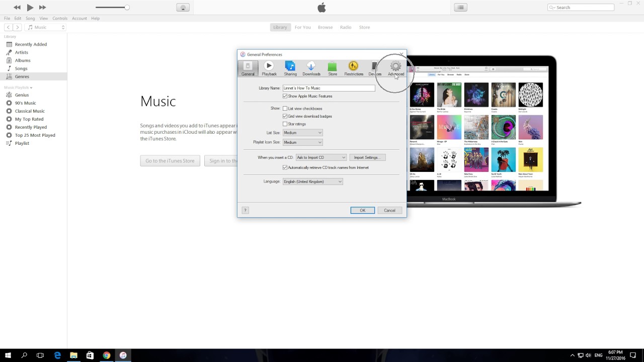Image resolution: width=644 pixels, height=362 pixels.
Task: Click the play button in iTunes
Action: point(30,7)
